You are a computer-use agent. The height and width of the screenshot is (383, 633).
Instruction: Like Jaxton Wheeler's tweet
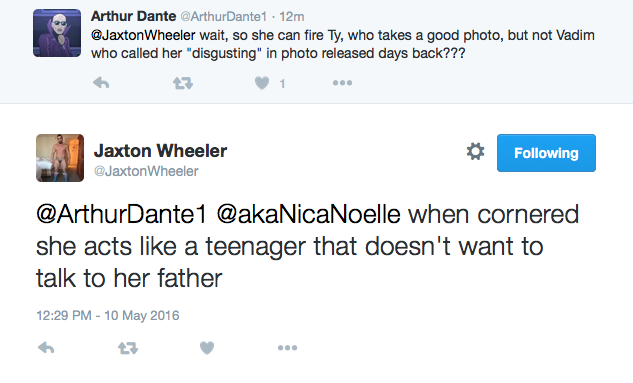[x=207, y=348]
